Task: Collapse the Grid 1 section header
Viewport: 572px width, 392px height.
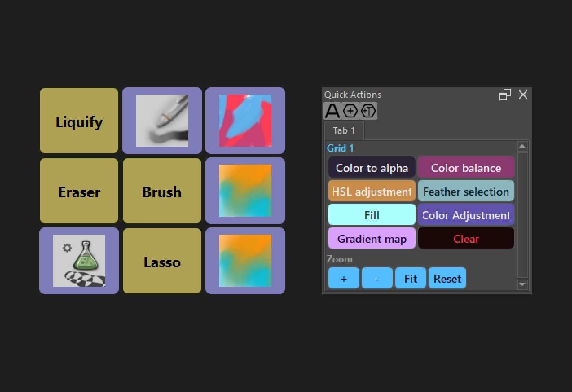Action: click(x=340, y=148)
